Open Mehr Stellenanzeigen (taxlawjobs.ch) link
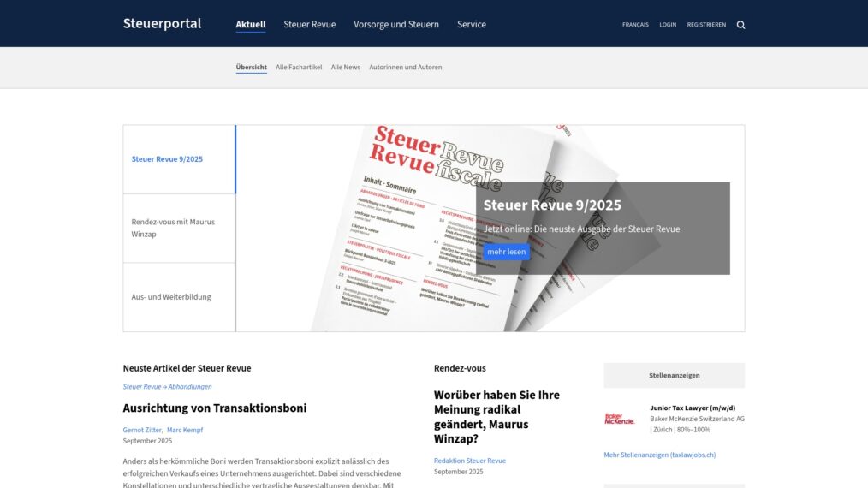The width and height of the screenshot is (868, 488). 660,455
